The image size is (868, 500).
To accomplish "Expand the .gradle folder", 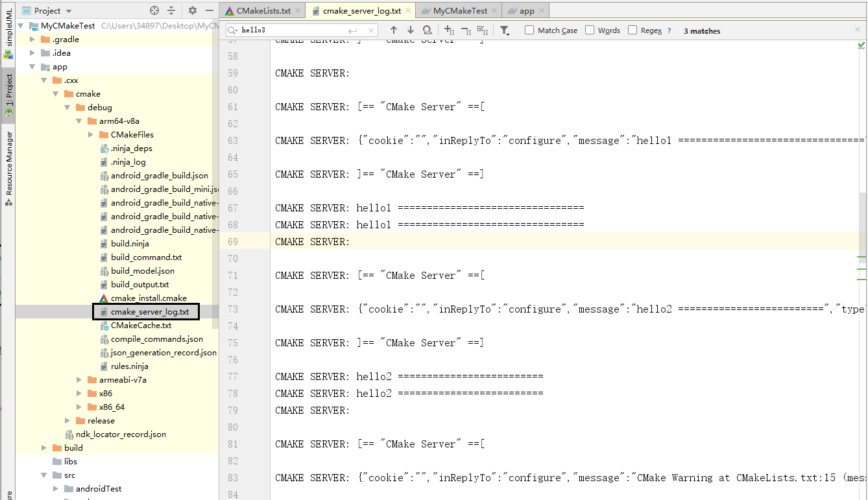I will click(x=32, y=40).
